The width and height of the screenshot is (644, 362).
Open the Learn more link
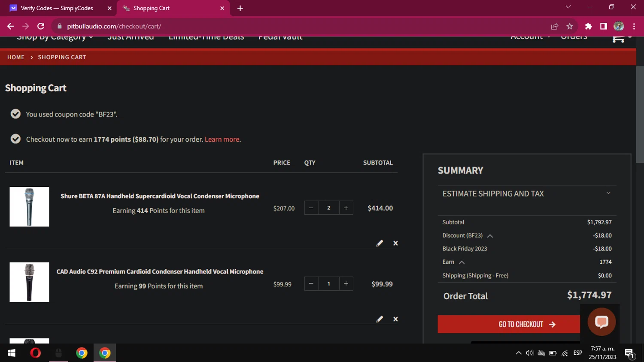coord(222,139)
